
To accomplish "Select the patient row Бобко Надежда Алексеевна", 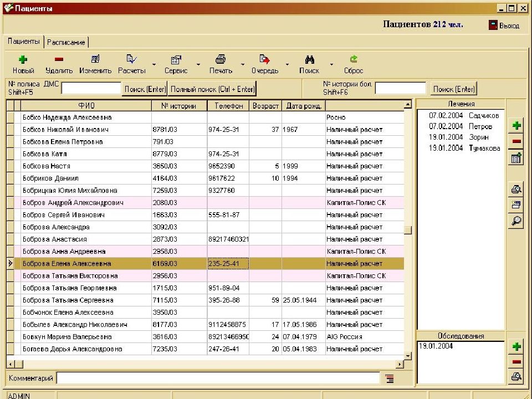I will tap(205, 117).
